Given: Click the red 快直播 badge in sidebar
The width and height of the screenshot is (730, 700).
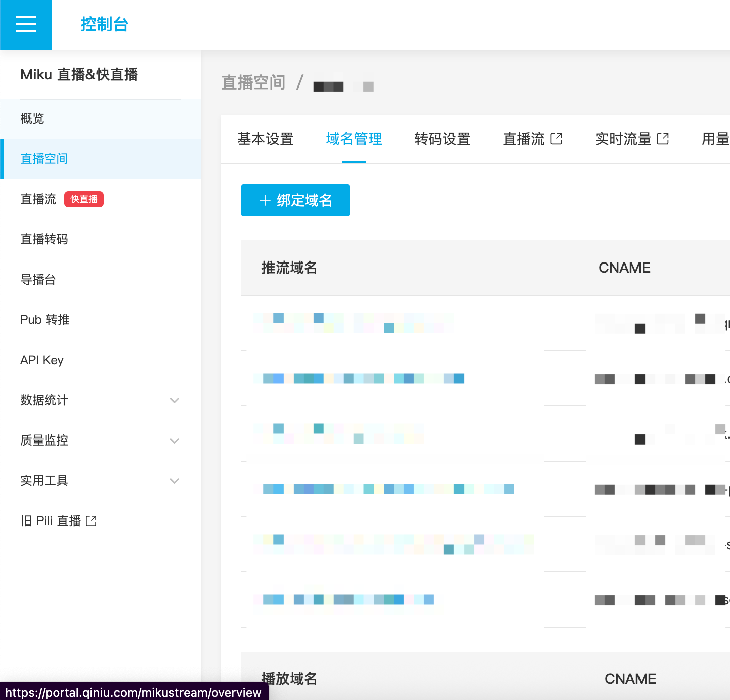Looking at the screenshot, I should (x=83, y=199).
